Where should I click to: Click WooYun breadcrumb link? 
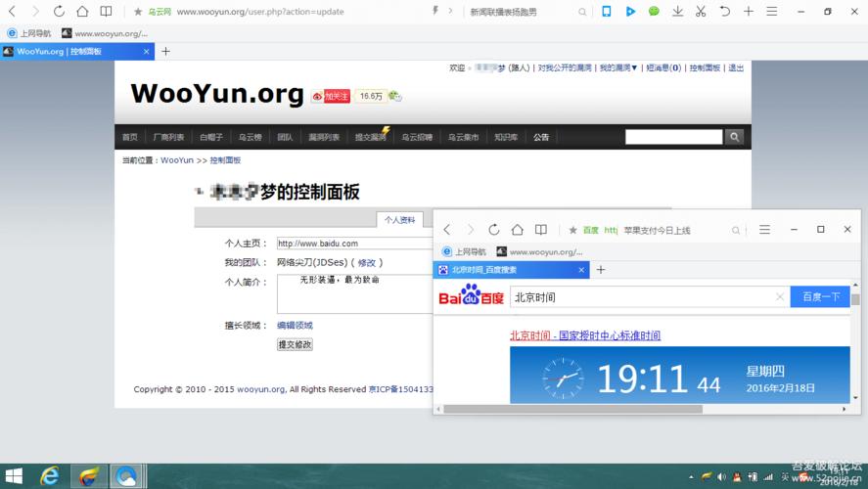(177, 160)
